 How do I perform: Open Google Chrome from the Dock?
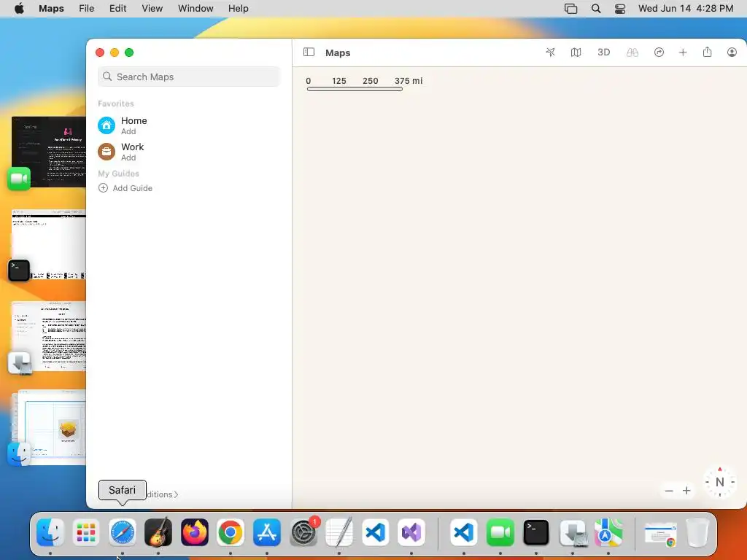tap(231, 532)
